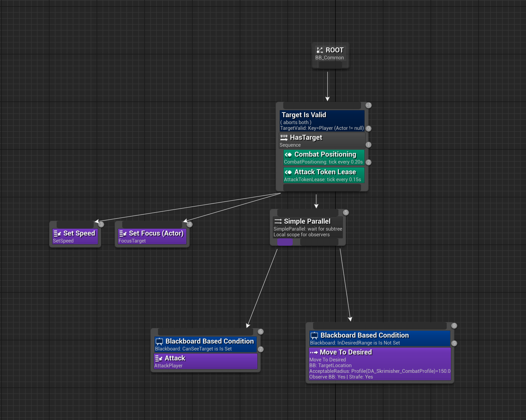Viewport: 526px width, 420px height.
Task: Click the ROOT node output pin
Action: [x=330, y=65]
